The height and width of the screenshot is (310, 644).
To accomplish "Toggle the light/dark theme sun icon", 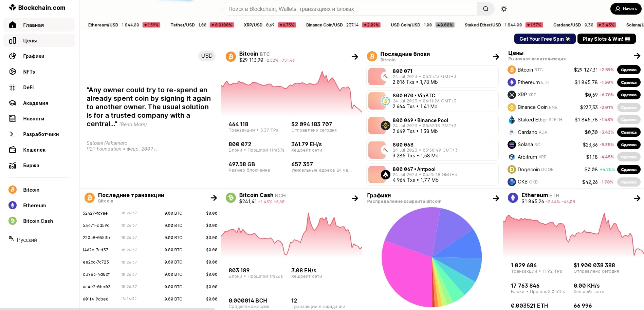I will click(x=504, y=9).
